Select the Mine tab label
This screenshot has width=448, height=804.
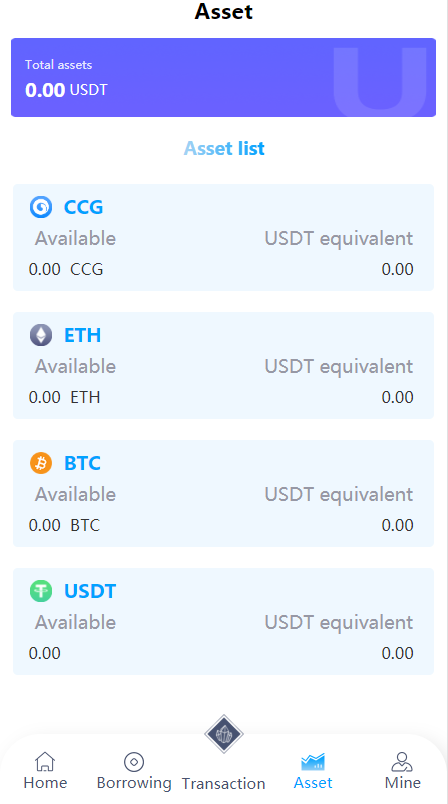(x=403, y=783)
